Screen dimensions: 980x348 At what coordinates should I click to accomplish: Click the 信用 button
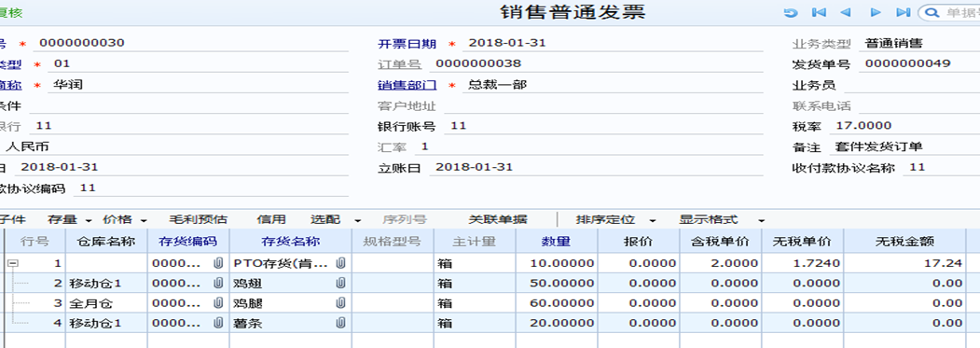tap(271, 219)
